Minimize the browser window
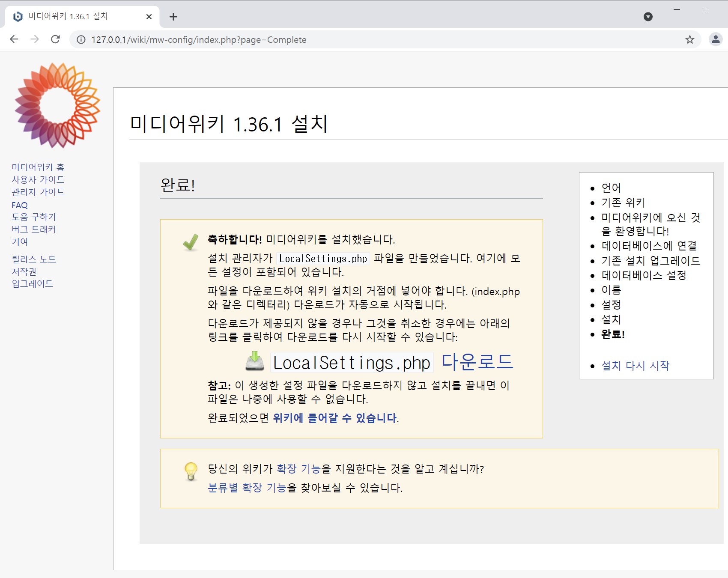The height and width of the screenshot is (578, 728). click(677, 9)
